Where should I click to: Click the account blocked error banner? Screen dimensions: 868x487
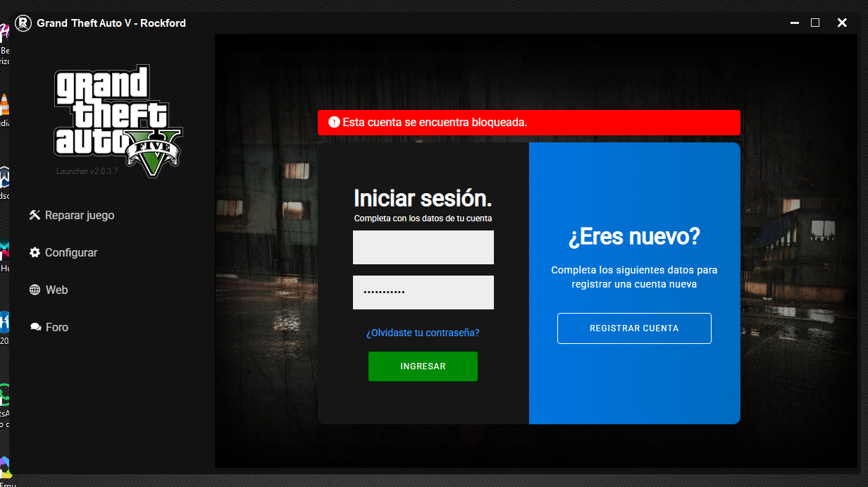528,123
